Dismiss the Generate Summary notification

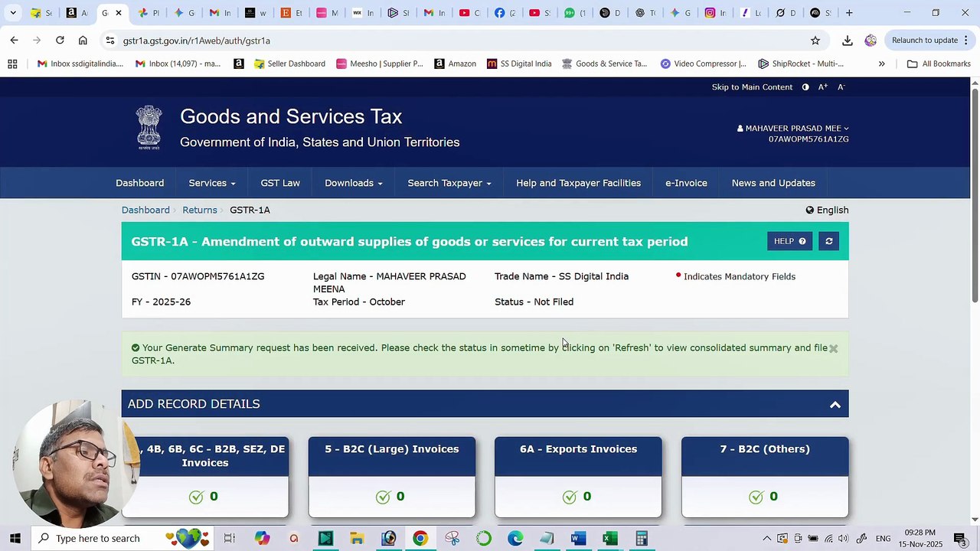coord(833,348)
